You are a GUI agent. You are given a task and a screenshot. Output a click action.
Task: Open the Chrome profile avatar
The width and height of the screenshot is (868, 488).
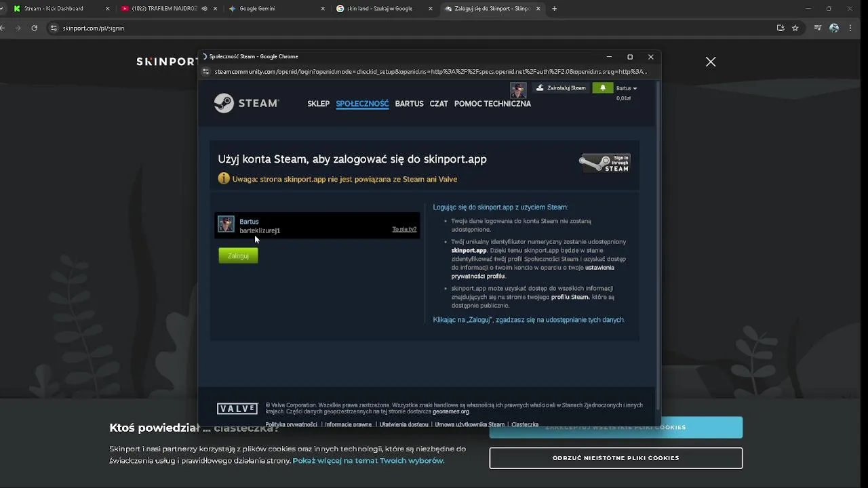tap(834, 28)
